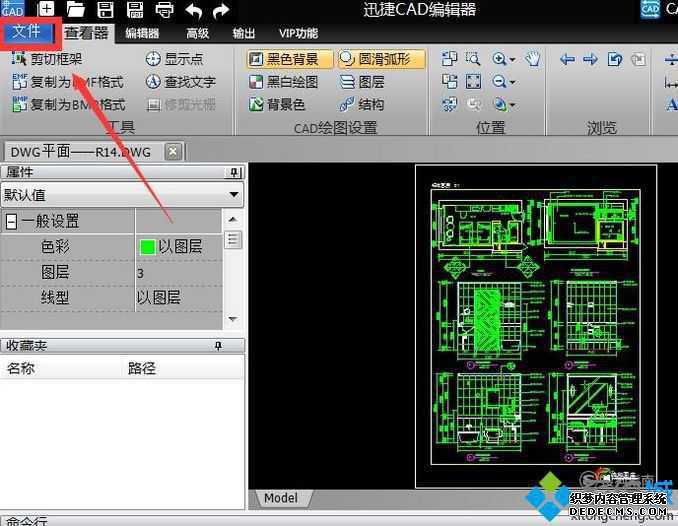Open the 文件 menu
Image resolution: width=678 pixels, height=526 pixels.
[x=26, y=31]
